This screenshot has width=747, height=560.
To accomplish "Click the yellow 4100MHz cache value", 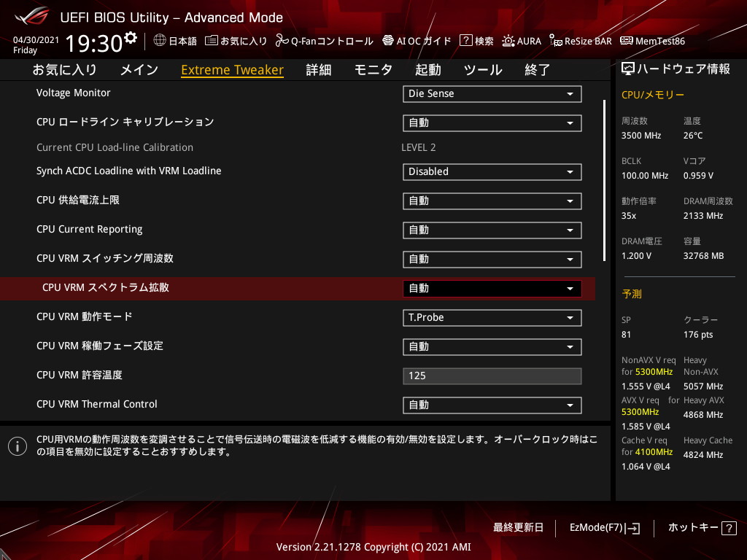I will (653, 452).
